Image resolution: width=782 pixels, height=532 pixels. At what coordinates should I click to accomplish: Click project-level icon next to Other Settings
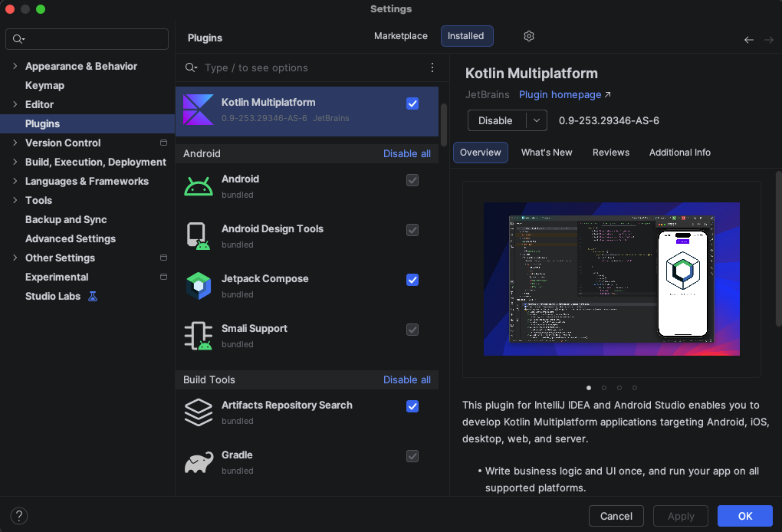(163, 258)
